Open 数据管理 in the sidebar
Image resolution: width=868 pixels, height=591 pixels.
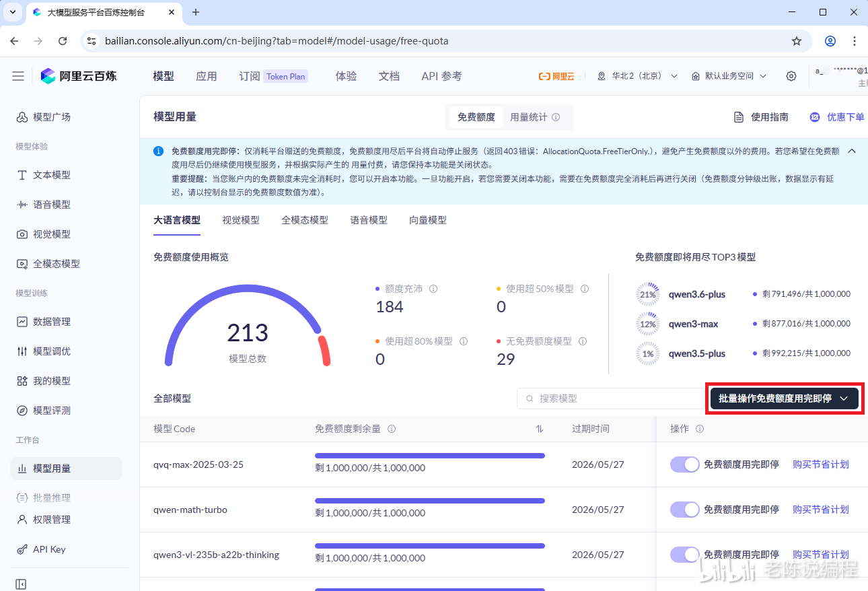(43, 322)
